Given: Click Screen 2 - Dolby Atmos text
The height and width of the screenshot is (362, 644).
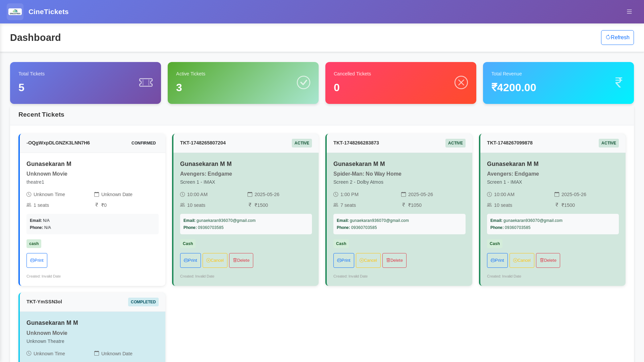Looking at the screenshot, I should (358, 182).
